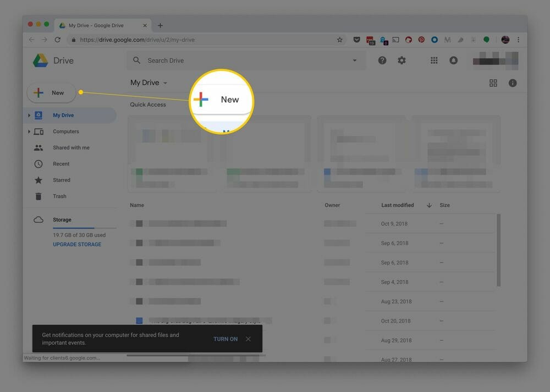Viewport: 550px width, 392px height.
Task: Open UPGRADE STORAGE link
Action: (x=76, y=244)
